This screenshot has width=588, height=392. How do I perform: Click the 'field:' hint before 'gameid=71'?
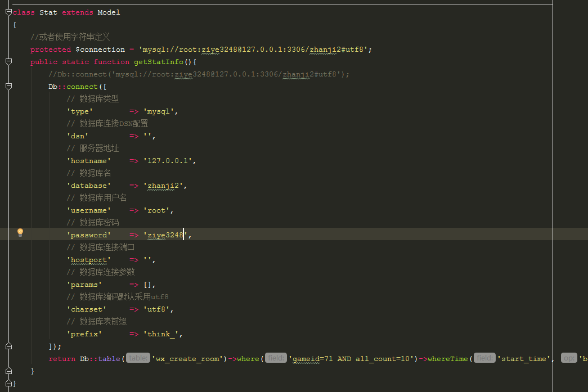(x=276, y=358)
